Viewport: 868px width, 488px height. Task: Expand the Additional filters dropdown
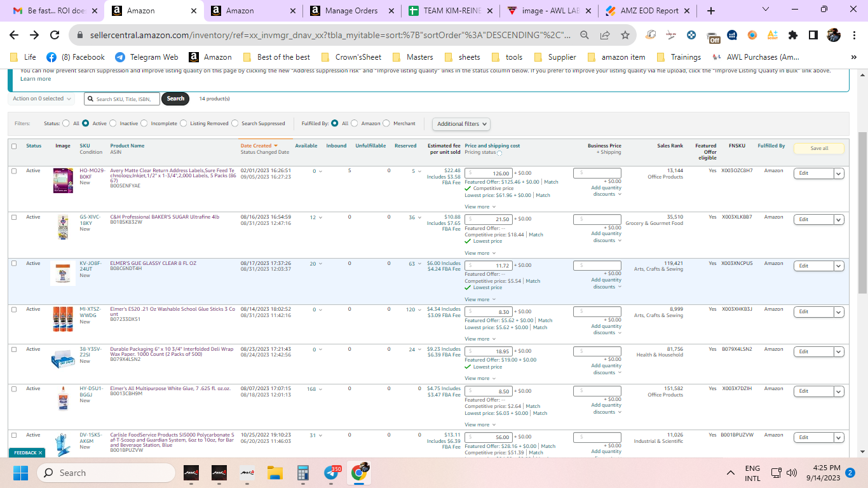point(461,124)
